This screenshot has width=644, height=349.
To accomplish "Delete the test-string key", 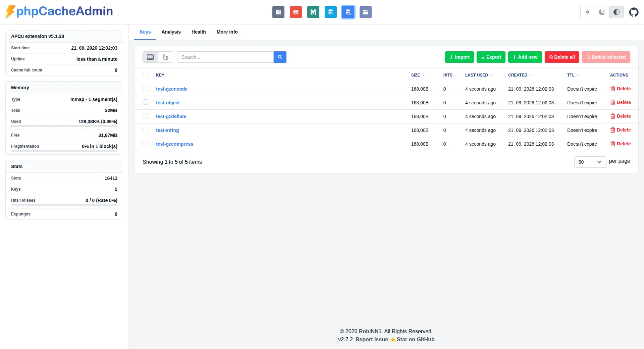I will coord(620,130).
